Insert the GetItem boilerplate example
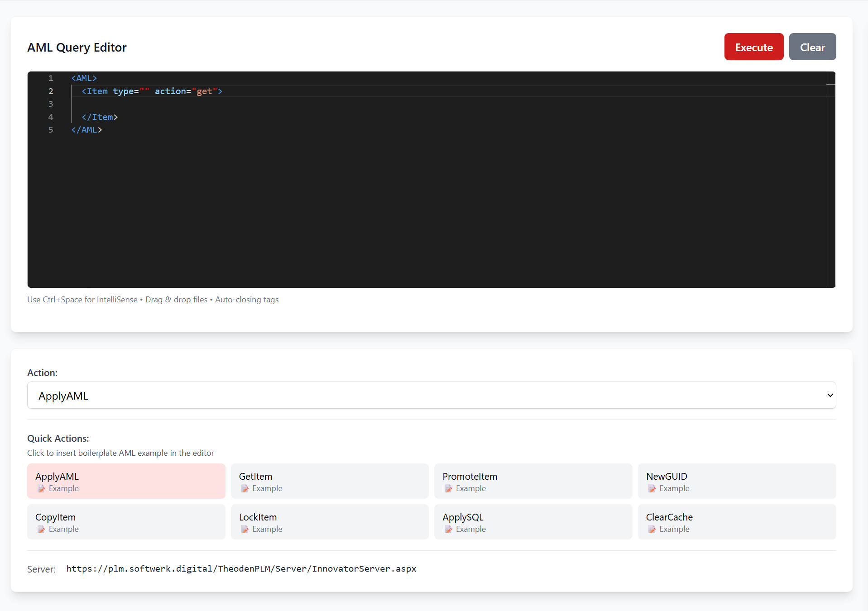Image resolution: width=868 pixels, height=611 pixels. coord(329,481)
